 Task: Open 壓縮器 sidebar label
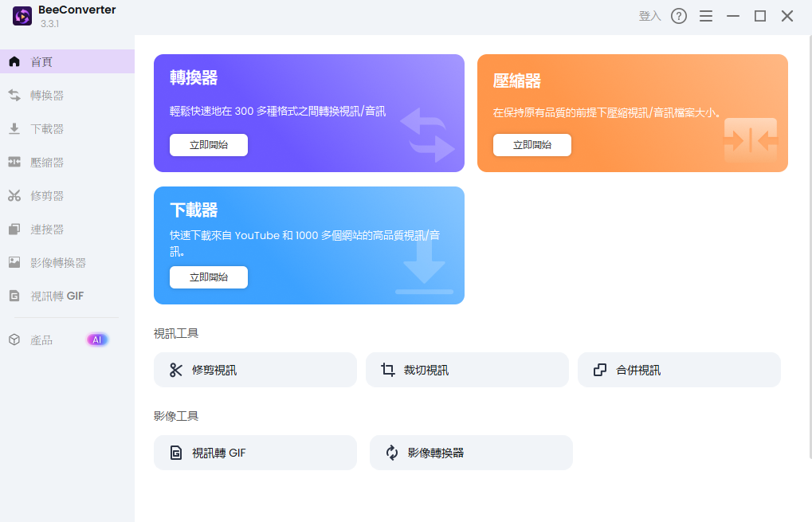point(46,163)
